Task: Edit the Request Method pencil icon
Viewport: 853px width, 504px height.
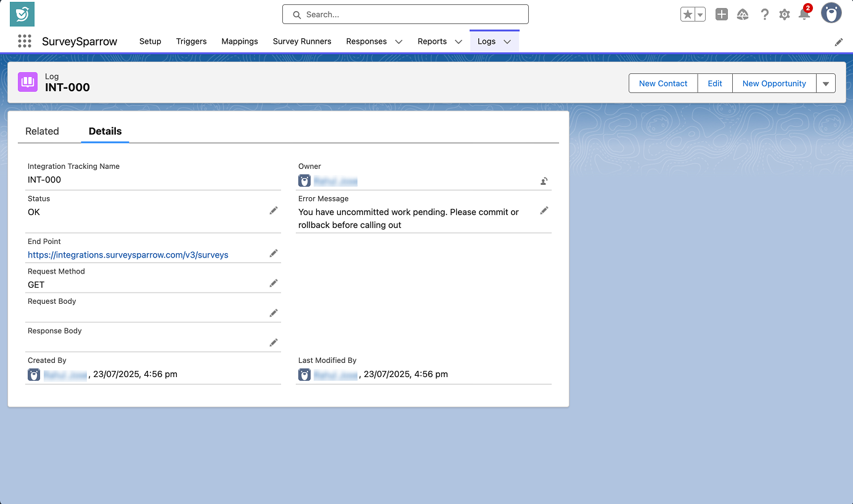Action: pyautogui.click(x=273, y=283)
